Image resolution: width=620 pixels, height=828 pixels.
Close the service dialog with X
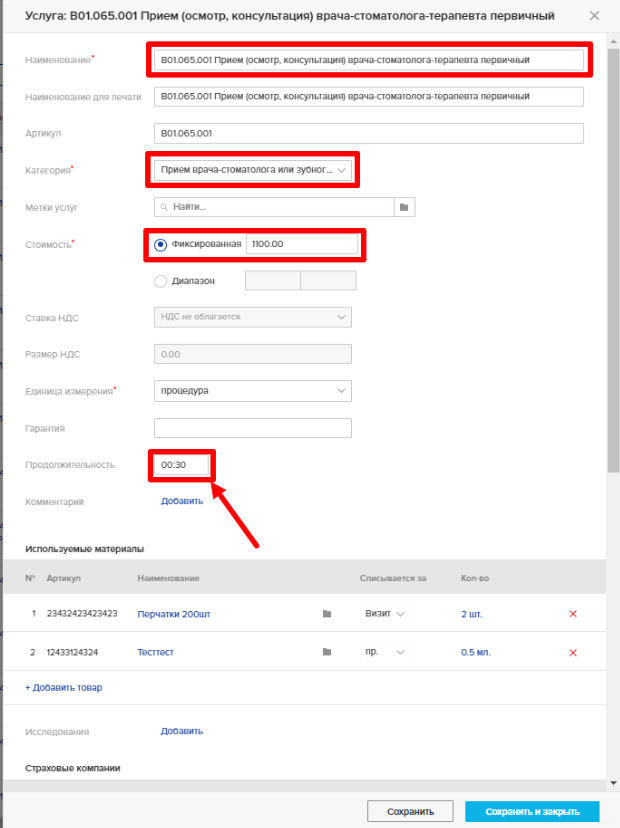(x=595, y=16)
